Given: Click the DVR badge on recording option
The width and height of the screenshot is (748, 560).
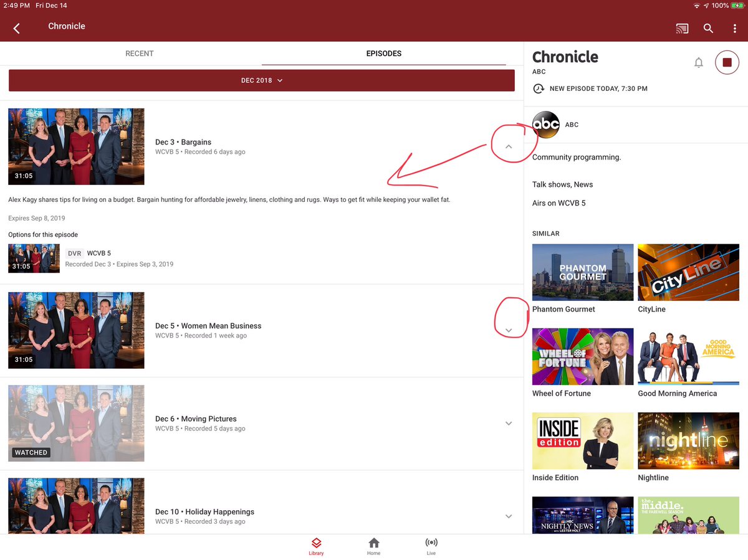Looking at the screenshot, I should coord(74,254).
